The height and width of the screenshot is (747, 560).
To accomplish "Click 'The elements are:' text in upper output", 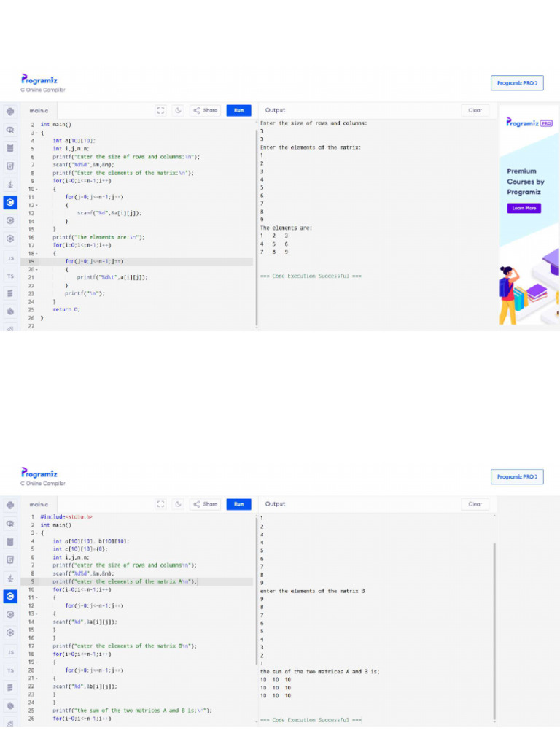I will click(x=286, y=228).
